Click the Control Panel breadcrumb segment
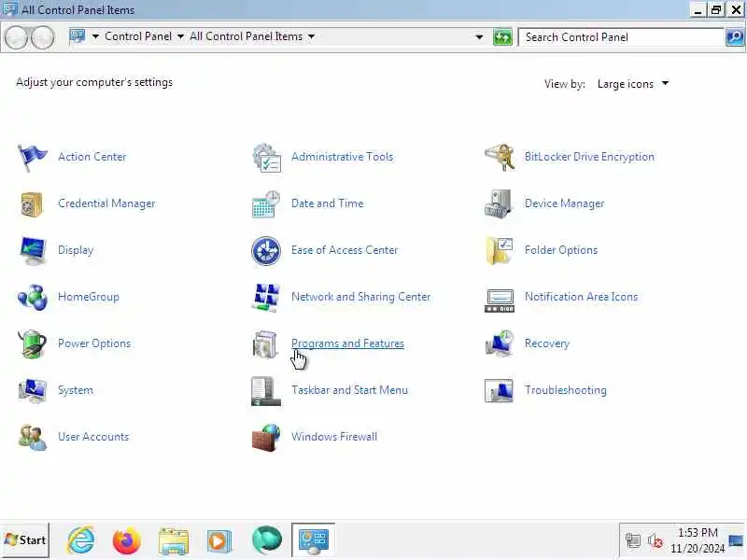The image size is (747, 560). click(138, 36)
